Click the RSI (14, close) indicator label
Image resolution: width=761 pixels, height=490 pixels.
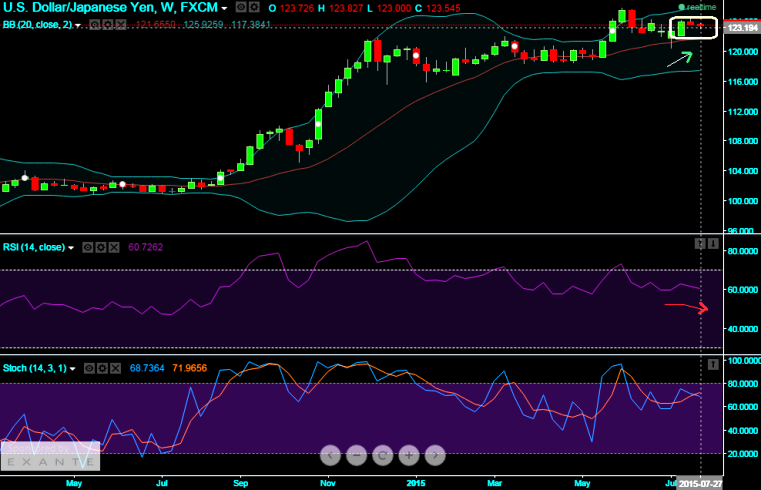(x=34, y=247)
